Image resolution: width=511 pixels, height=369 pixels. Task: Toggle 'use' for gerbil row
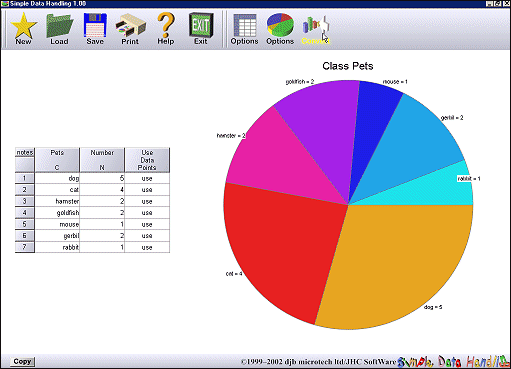click(147, 236)
